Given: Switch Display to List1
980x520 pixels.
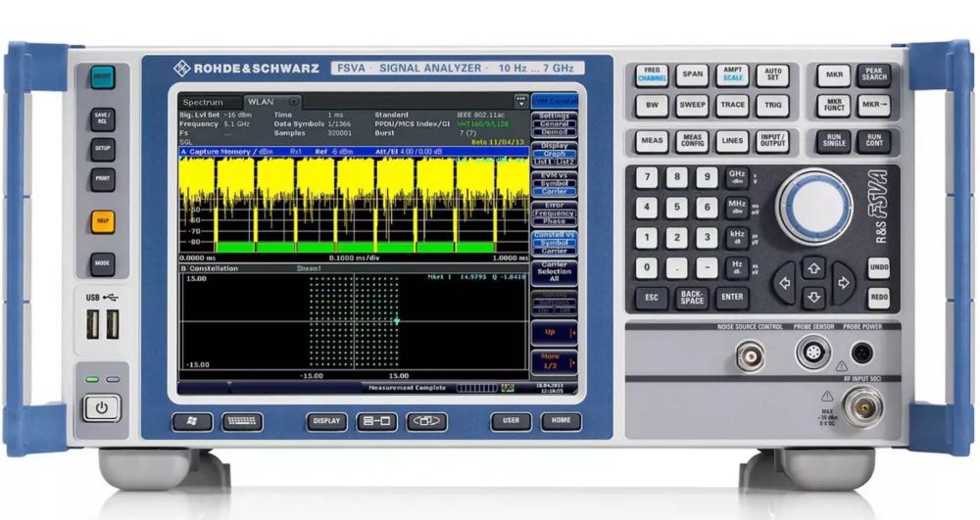Looking at the screenshot, I should 543,162.
